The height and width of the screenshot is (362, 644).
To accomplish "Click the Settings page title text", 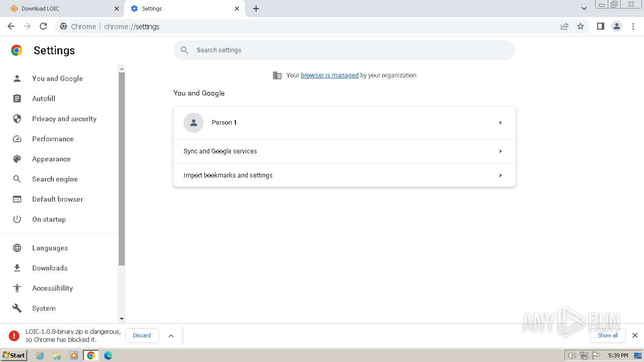I will pos(54,50).
